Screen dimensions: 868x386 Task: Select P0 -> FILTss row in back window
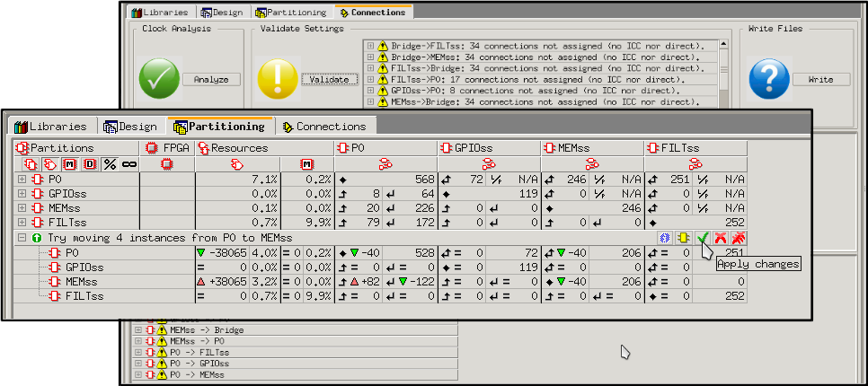[x=296, y=352]
